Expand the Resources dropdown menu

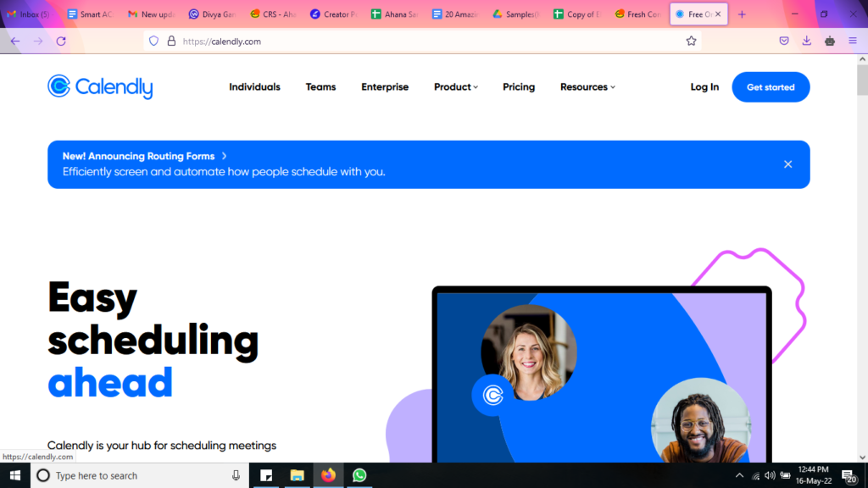coord(587,87)
